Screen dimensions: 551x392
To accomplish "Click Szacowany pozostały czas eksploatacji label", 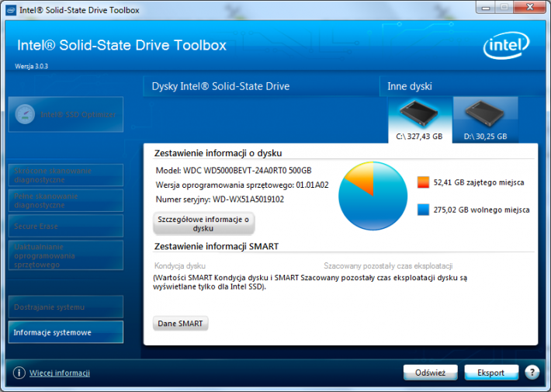I will tap(388, 265).
